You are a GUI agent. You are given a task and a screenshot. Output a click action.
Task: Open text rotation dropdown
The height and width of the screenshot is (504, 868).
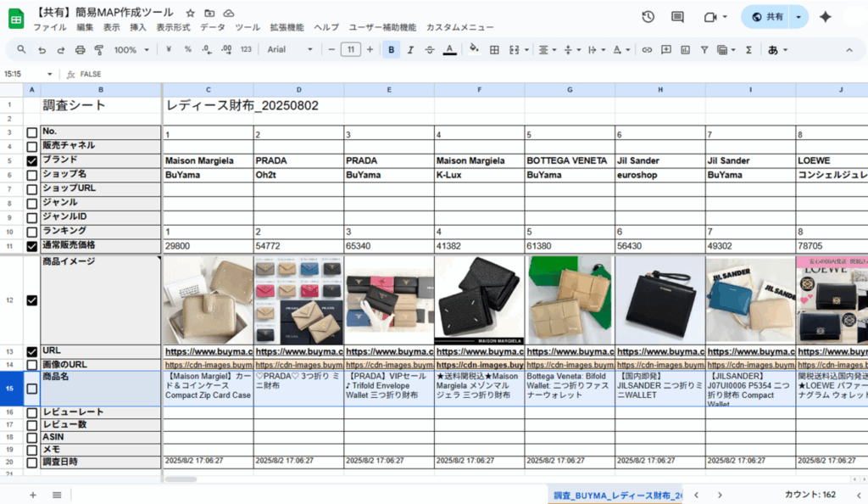(620, 50)
